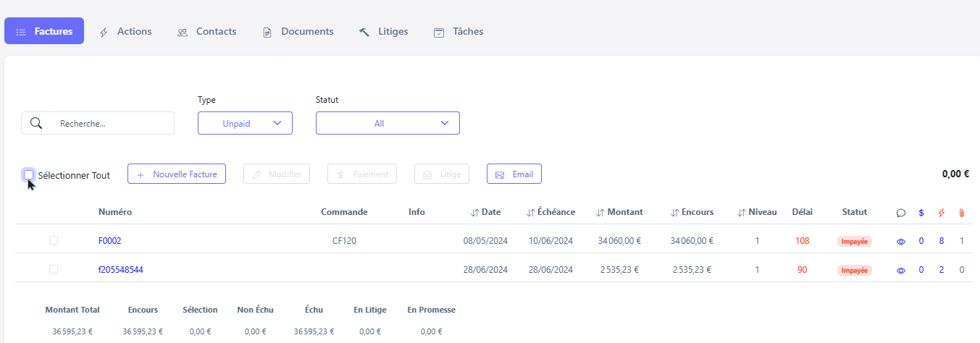Screen dimensions: 980x343
Task: Tick the Sélectionner Tout checkbox
Action: click(x=29, y=174)
